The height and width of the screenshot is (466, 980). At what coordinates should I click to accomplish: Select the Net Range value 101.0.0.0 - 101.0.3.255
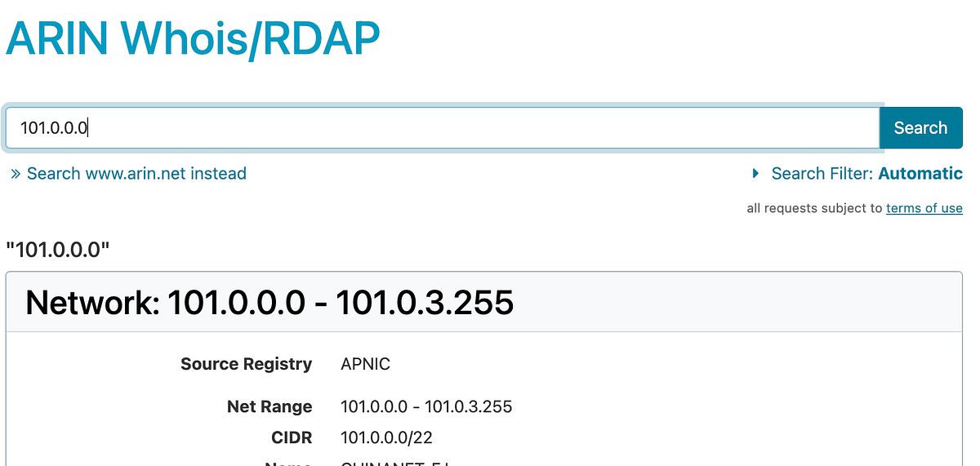click(x=426, y=406)
